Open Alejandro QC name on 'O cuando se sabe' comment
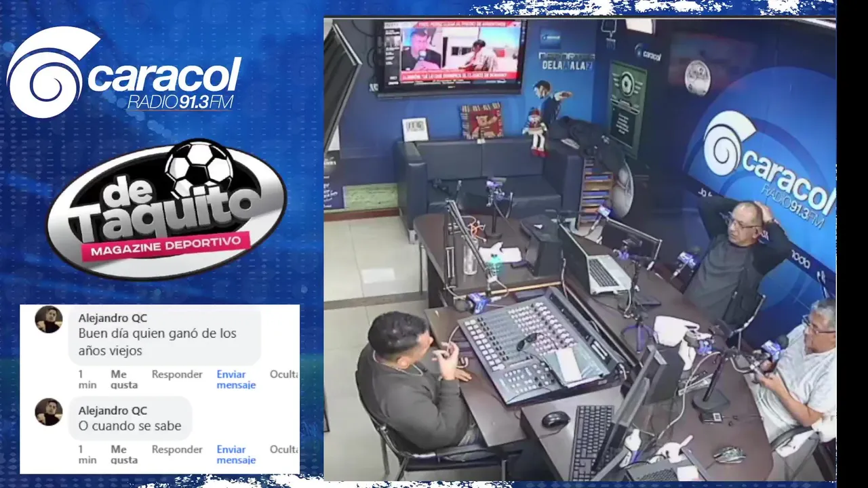 pos(113,411)
